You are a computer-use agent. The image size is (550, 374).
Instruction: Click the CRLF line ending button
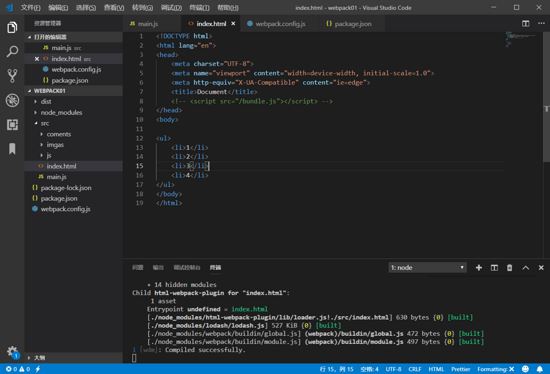coord(415,369)
